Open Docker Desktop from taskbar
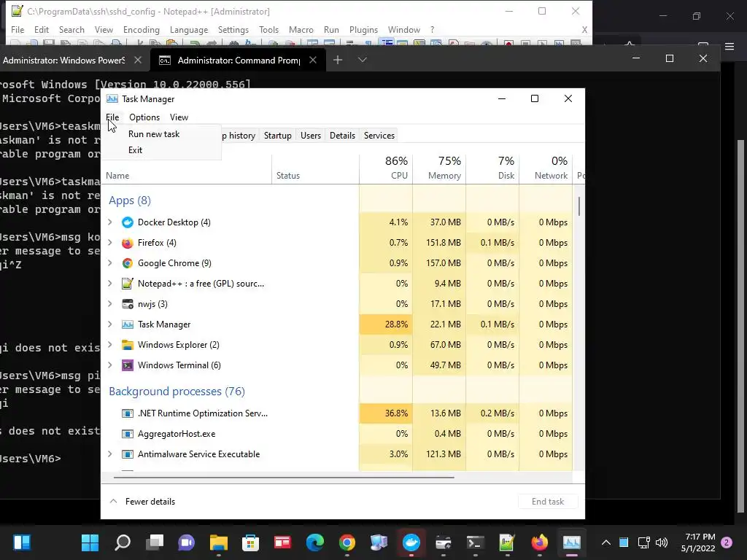Viewport: 747px width, 560px height. (411, 542)
